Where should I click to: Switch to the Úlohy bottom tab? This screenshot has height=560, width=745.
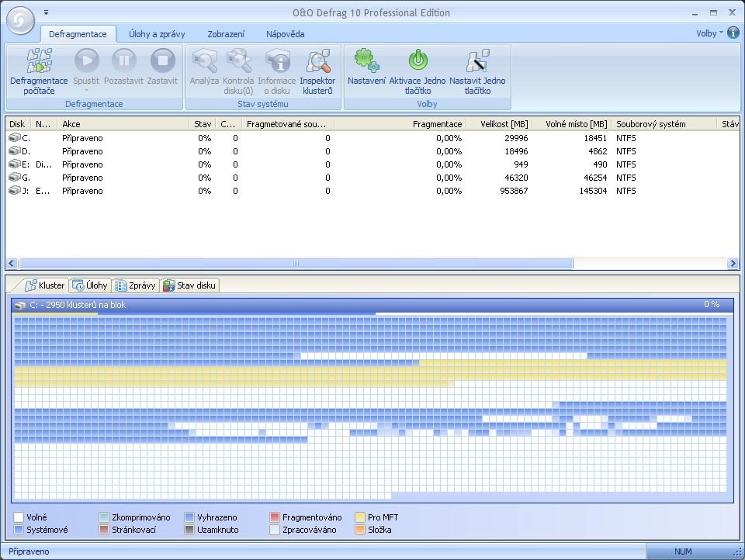(x=90, y=285)
